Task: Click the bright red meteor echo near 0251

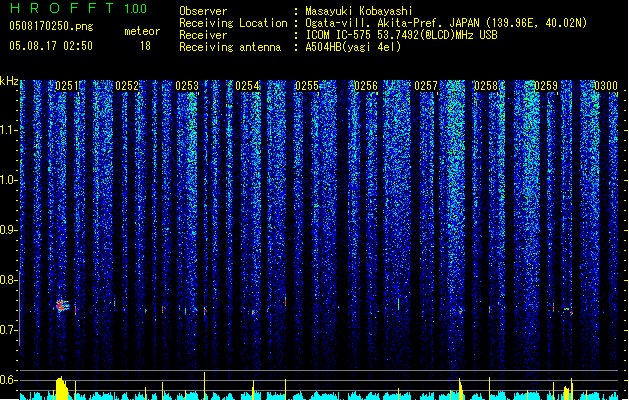Action: coord(62,306)
